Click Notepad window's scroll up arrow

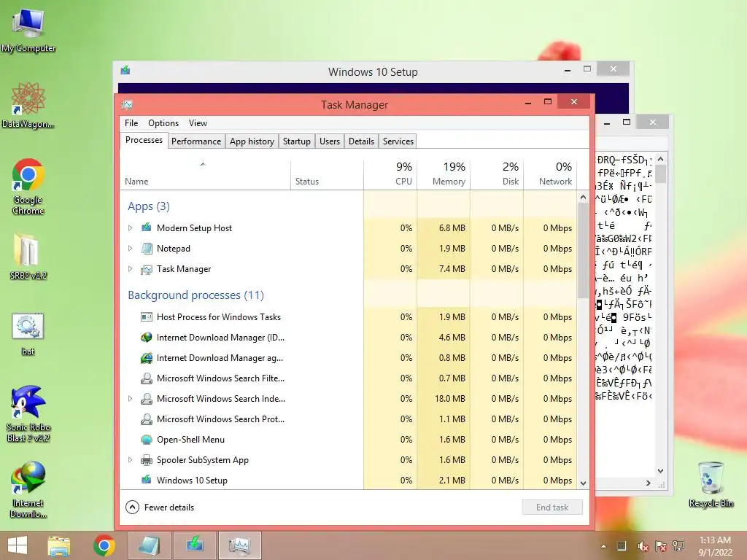pyautogui.click(x=660, y=159)
